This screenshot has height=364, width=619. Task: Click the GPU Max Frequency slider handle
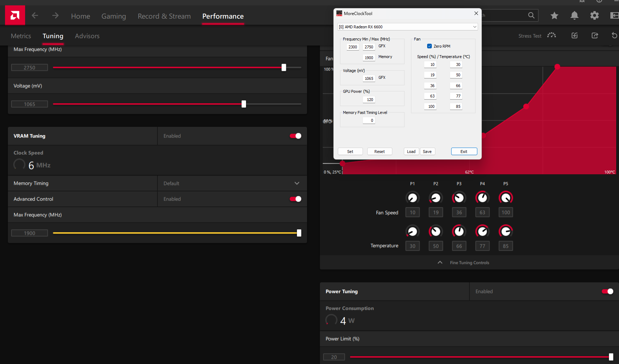[284, 67]
